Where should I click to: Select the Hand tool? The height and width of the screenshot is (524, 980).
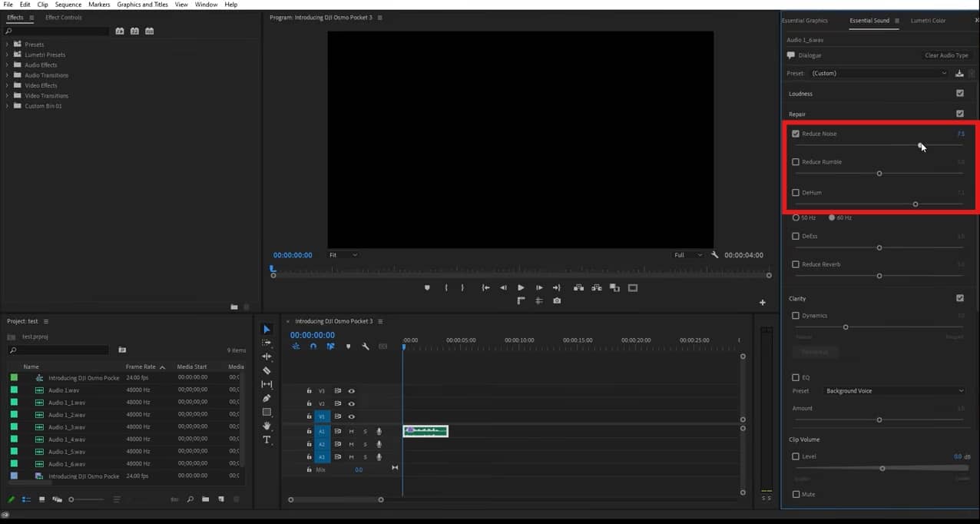pyautogui.click(x=267, y=426)
